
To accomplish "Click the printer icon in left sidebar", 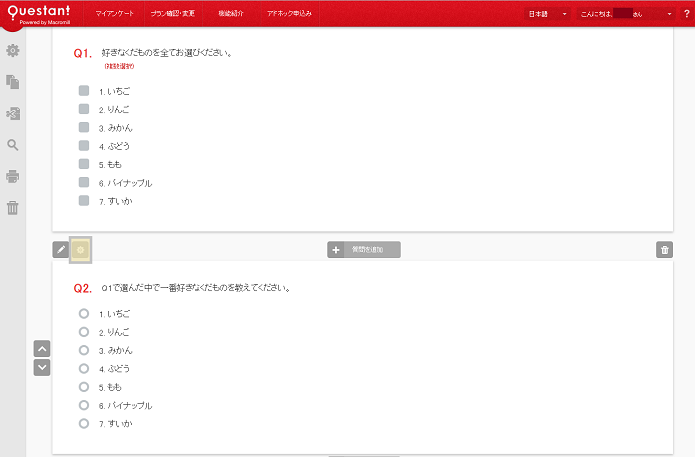I will point(13,176).
